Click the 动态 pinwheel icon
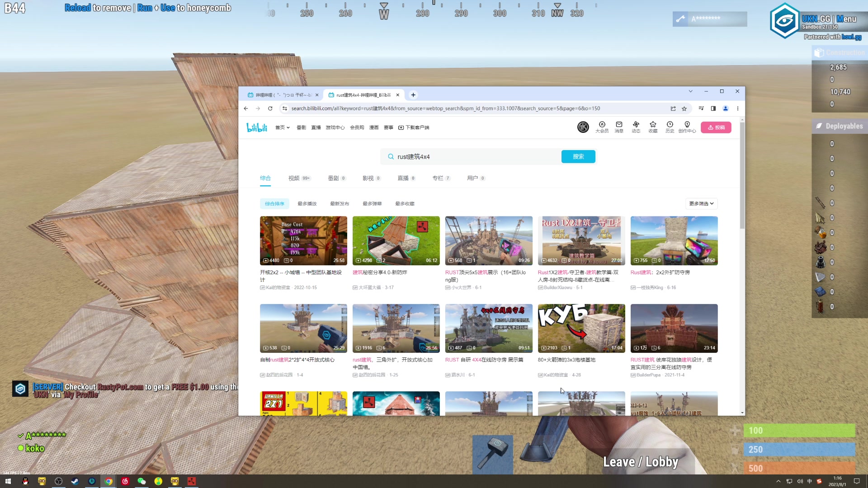Viewport: 868px width, 488px height. (x=636, y=125)
